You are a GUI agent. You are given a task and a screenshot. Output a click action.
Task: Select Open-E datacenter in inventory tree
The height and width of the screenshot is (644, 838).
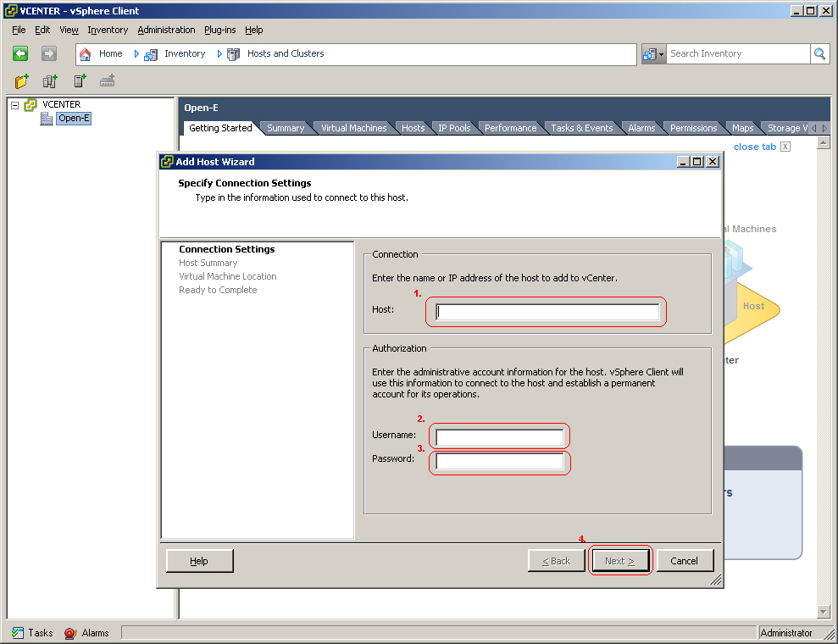(74, 118)
